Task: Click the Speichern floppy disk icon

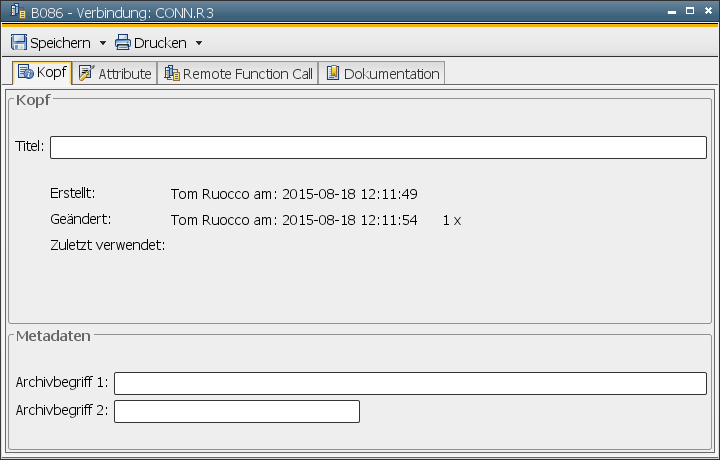Action: (x=19, y=42)
